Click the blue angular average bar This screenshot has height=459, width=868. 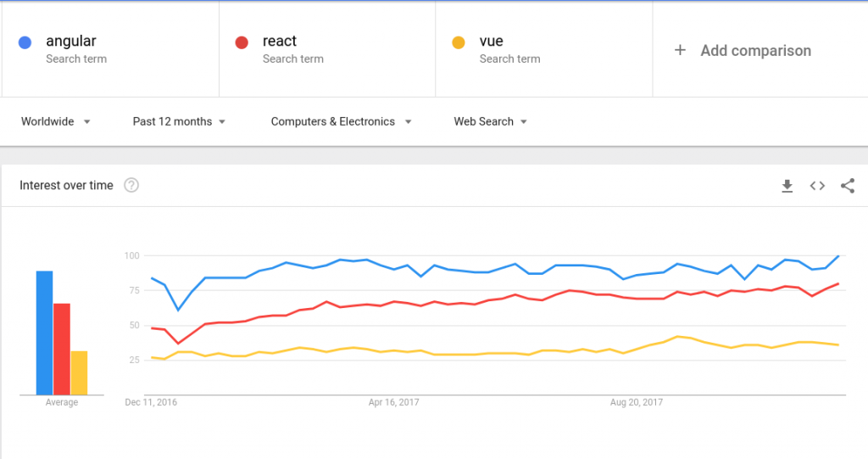tap(44, 333)
